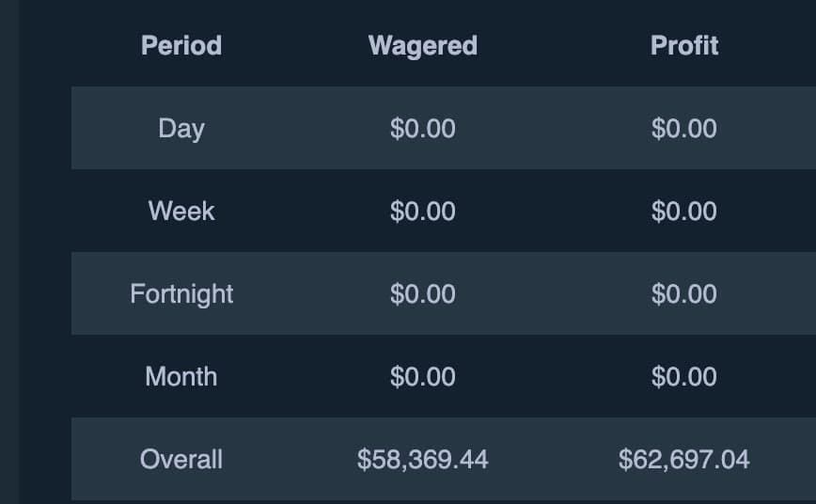Image resolution: width=816 pixels, height=504 pixels.
Task: Click the Overall period label
Action: (181, 459)
